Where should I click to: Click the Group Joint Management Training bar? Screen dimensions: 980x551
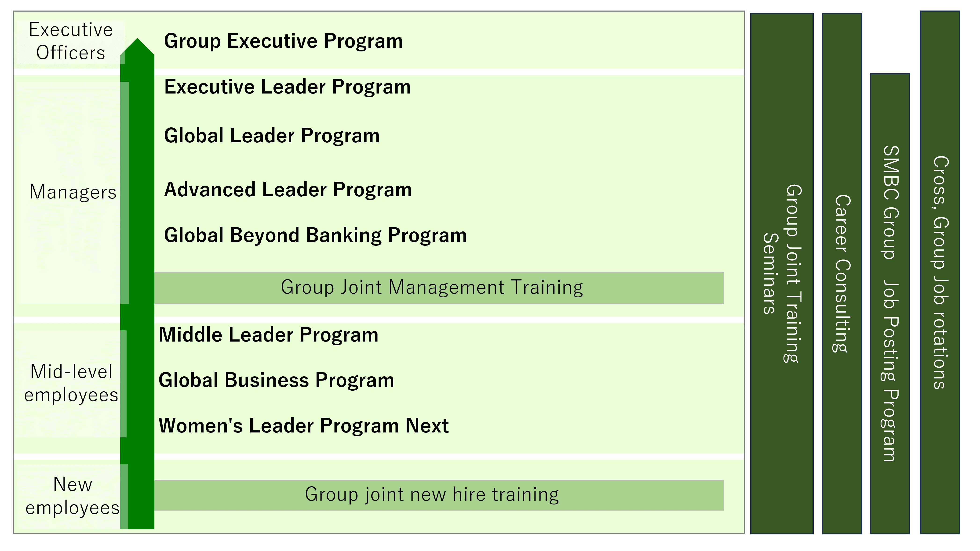(439, 288)
